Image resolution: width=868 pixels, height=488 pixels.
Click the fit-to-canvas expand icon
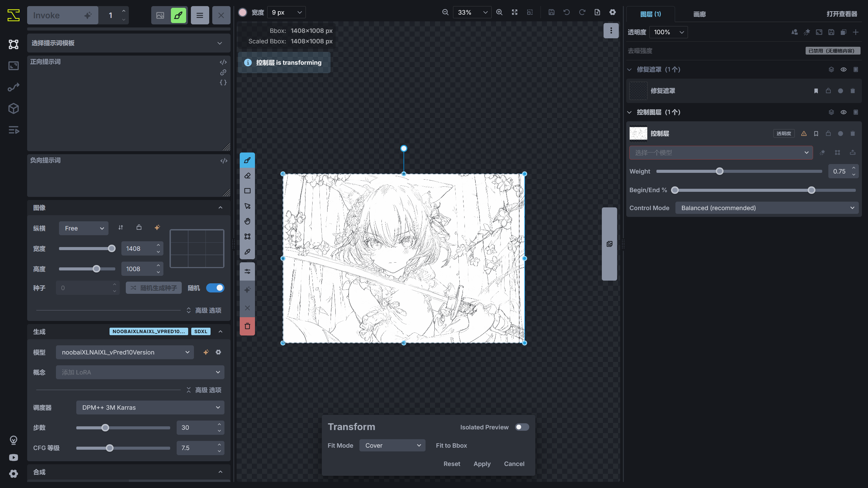point(514,12)
